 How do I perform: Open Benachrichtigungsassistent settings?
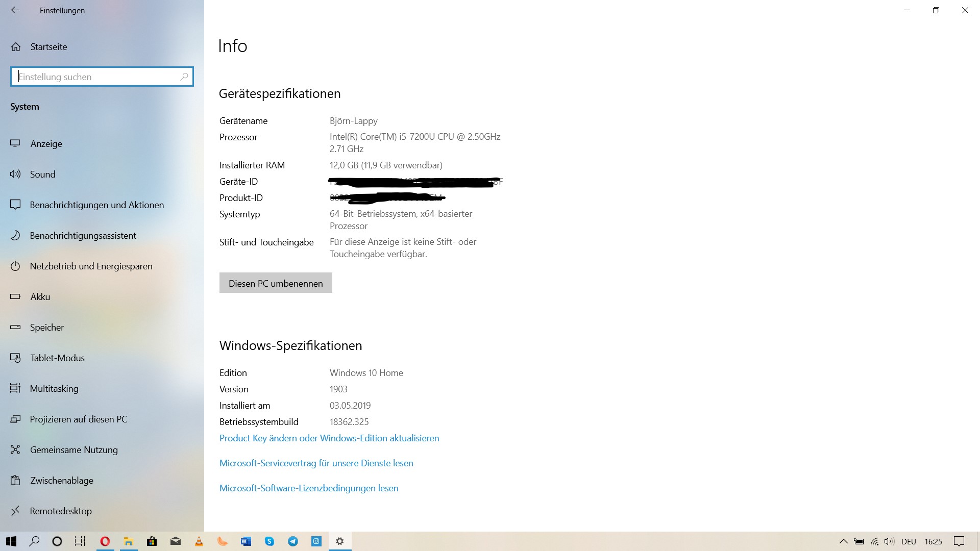pyautogui.click(x=83, y=236)
